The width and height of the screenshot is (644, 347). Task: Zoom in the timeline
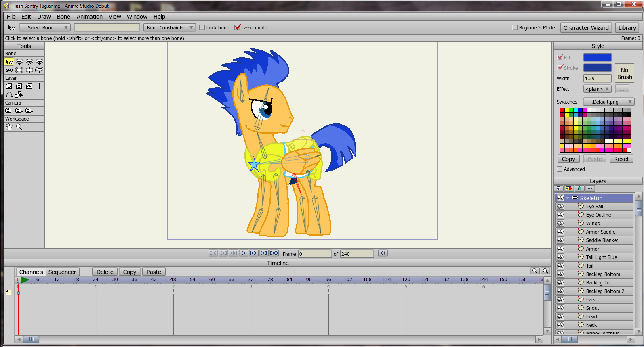pyautogui.click(x=545, y=271)
